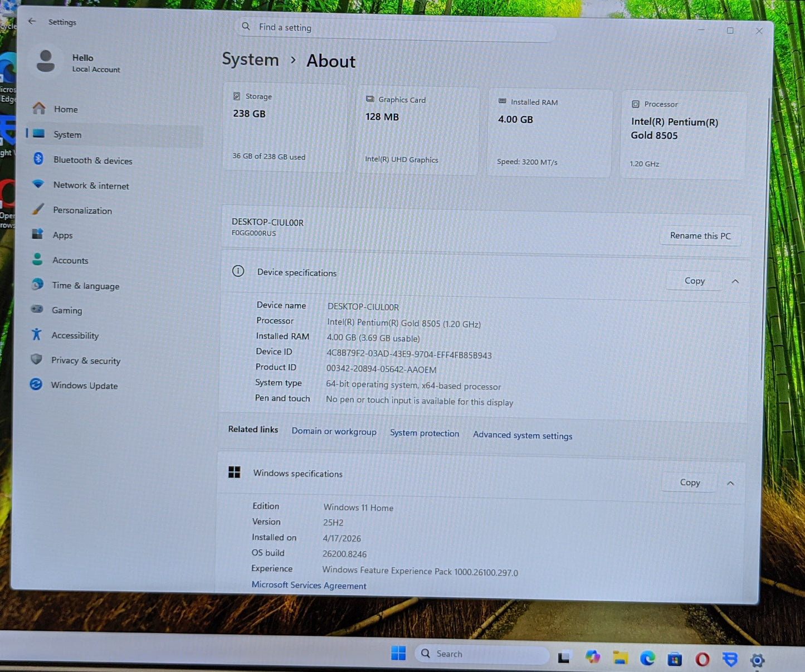Navigate to System in the breadcrumb

tap(250, 59)
